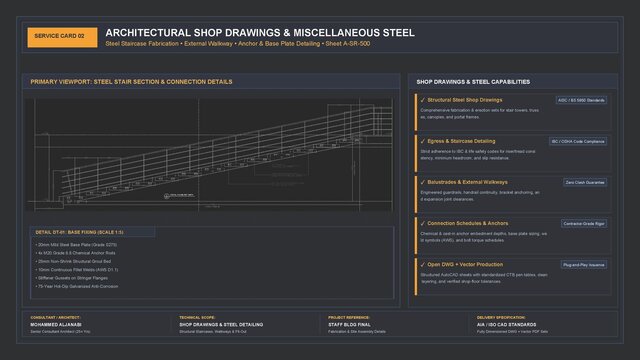Click the Egress & Staircase Detailing heading

pyautogui.click(x=461, y=141)
